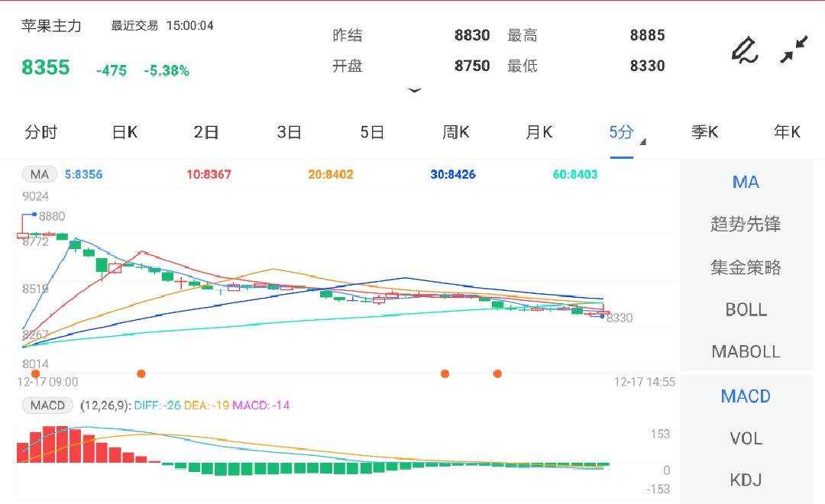Switch sub-chart to VOL
This screenshot has height=504, width=825.
[x=746, y=438]
